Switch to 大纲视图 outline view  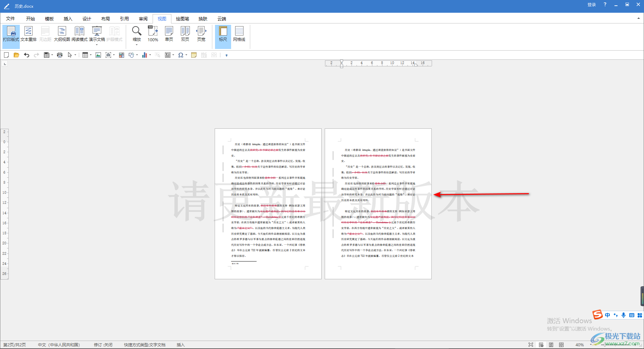click(62, 34)
